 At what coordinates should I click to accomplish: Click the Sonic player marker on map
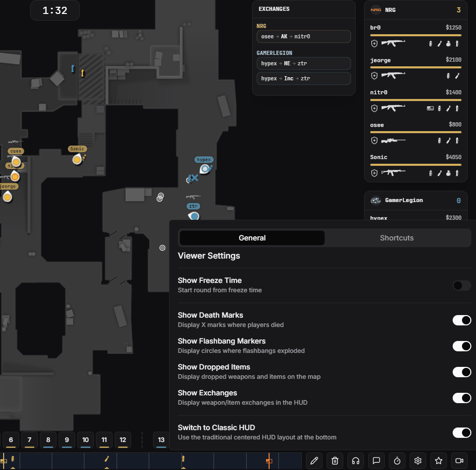(77, 159)
